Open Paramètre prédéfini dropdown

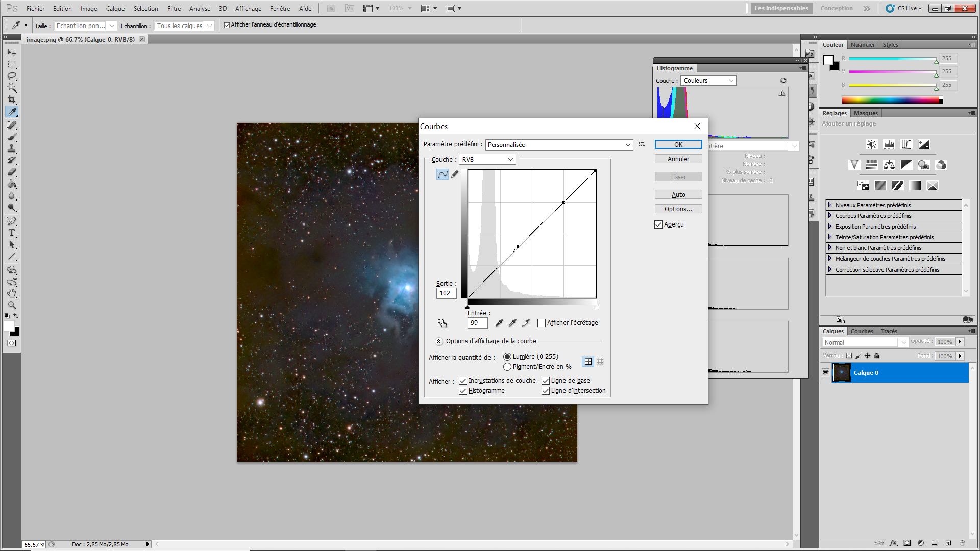[x=559, y=145]
